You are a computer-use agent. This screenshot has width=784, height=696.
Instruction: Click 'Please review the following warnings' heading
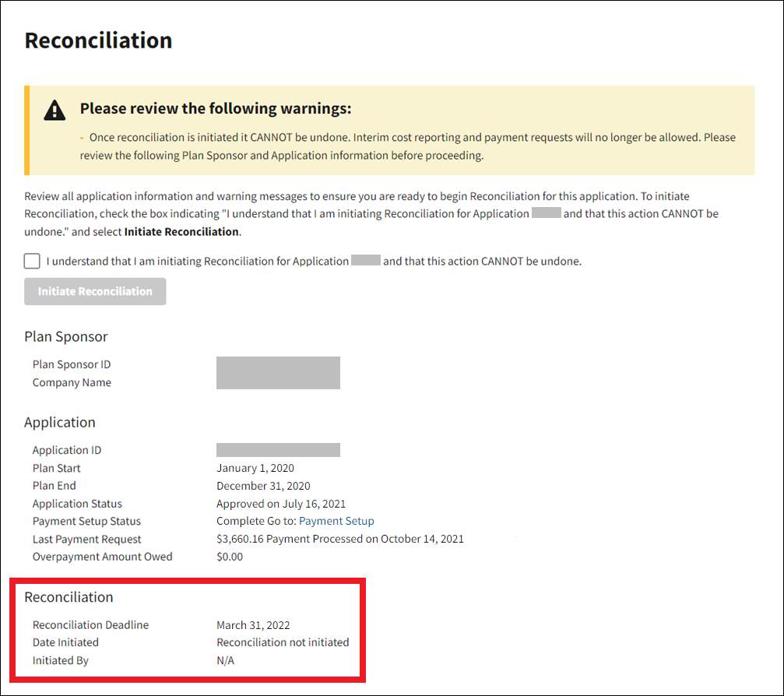[216, 108]
